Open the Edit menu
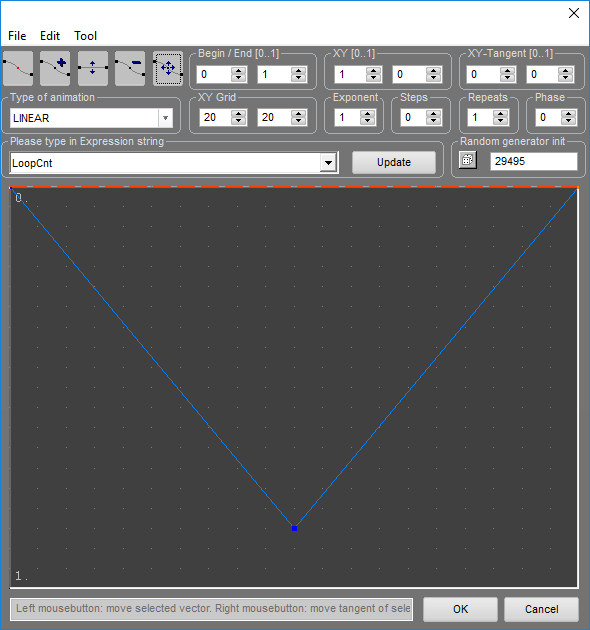Image resolution: width=590 pixels, height=630 pixels. tap(50, 36)
